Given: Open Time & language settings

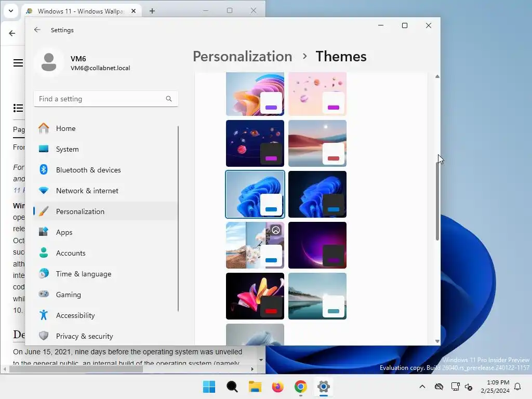Looking at the screenshot, I should point(105,274).
